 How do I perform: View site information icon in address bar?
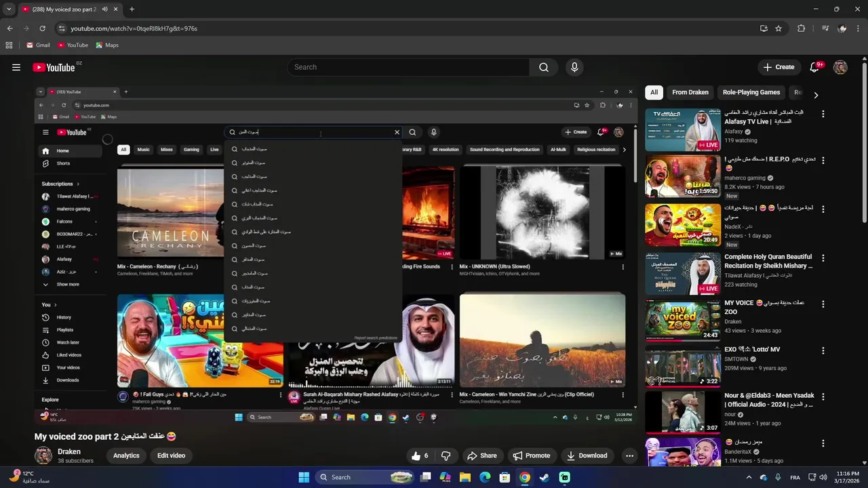point(62,28)
